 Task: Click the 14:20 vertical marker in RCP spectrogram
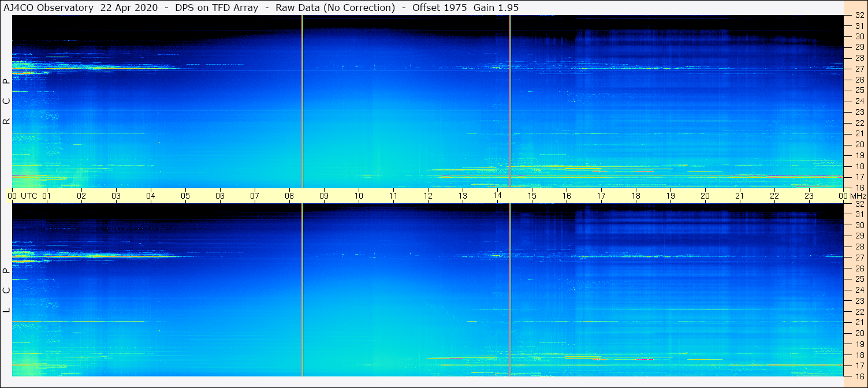point(510,101)
